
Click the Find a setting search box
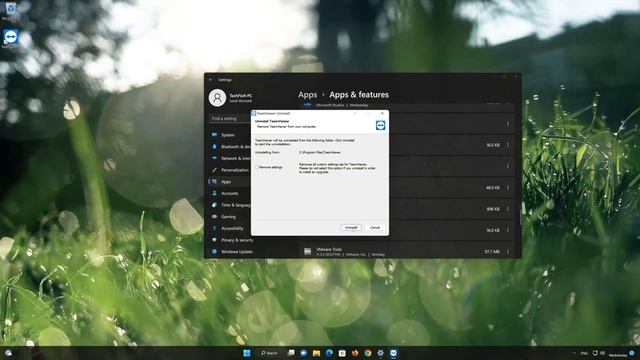(x=230, y=118)
